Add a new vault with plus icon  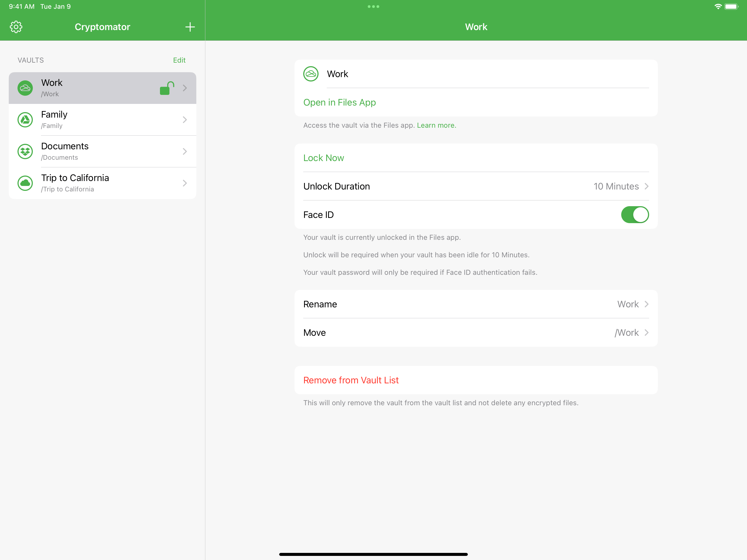(x=190, y=27)
